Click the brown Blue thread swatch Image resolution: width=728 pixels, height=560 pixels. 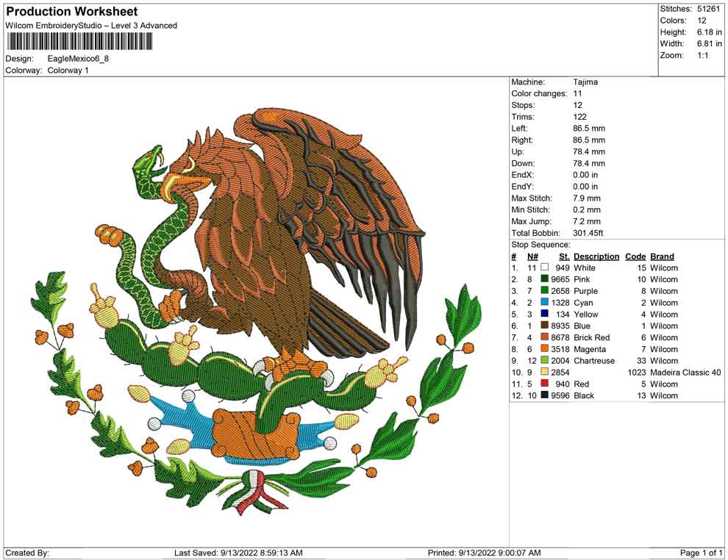(x=545, y=326)
